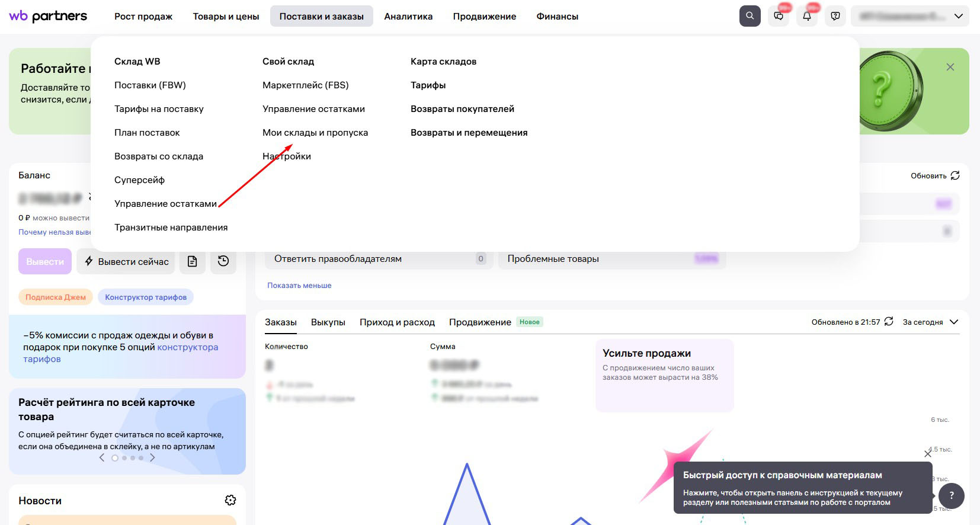Open the notifications bell icon
980x525 pixels.
click(x=807, y=16)
